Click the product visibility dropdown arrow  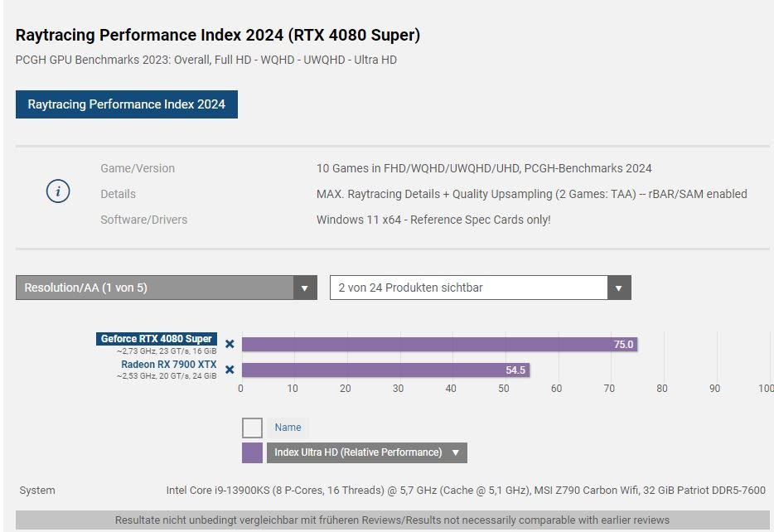(x=619, y=288)
